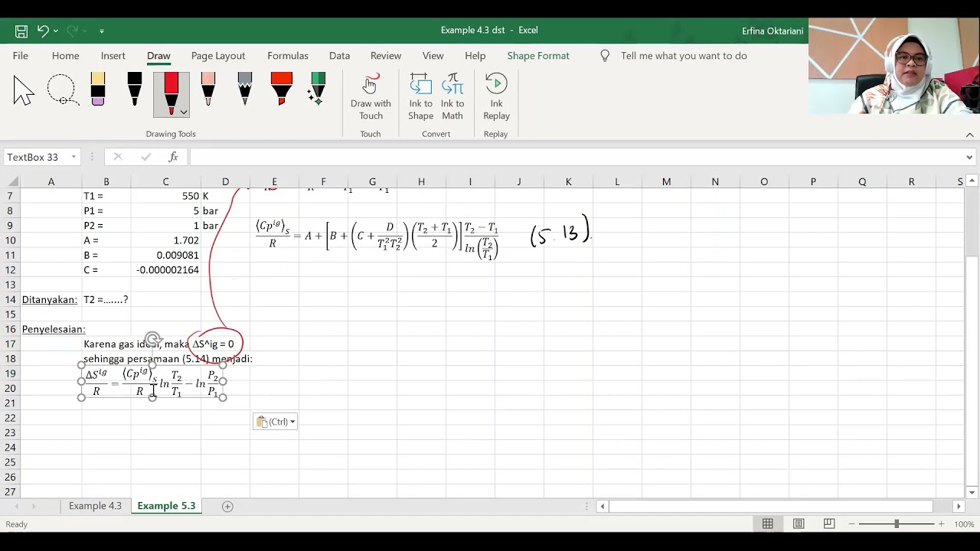The height and width of the screenshot is (551, 980).
Task: Switch to Page Break Preview in status bar
Action: pyautogui.click(x=829, y=524)
